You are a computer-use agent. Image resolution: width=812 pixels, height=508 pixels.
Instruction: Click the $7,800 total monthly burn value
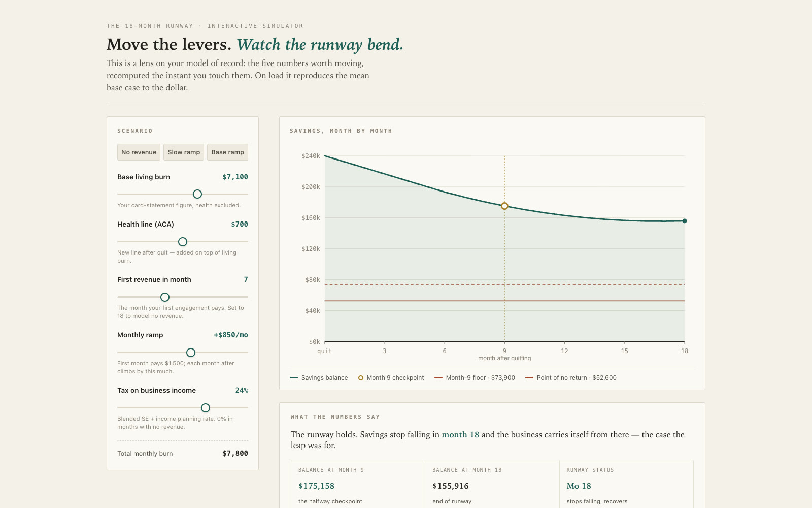point(235,454)
